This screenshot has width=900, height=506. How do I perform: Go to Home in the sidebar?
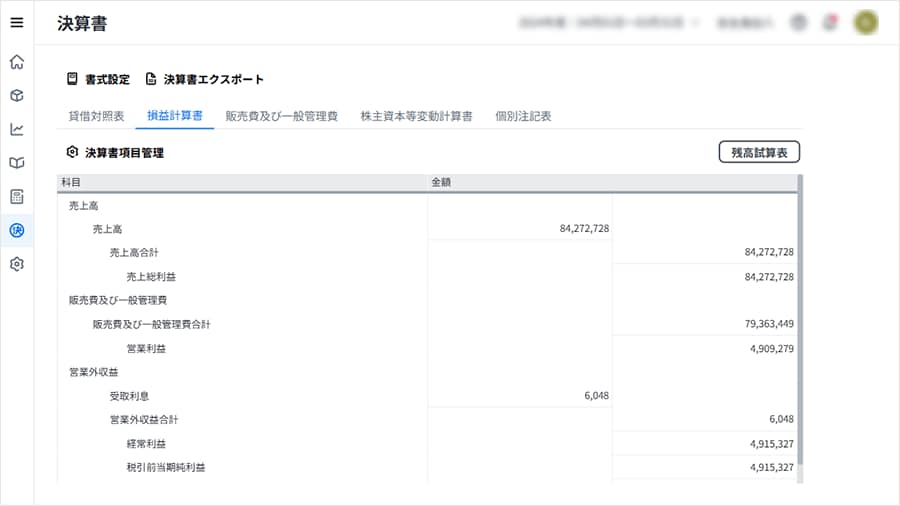[17, 62]
